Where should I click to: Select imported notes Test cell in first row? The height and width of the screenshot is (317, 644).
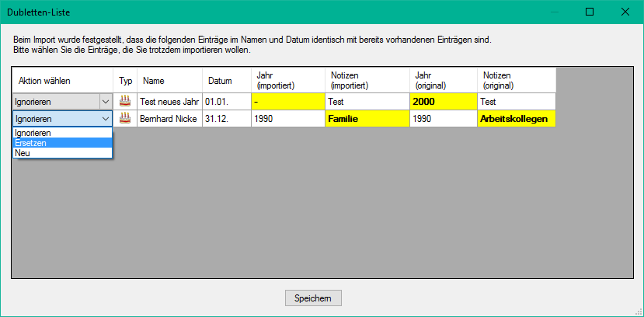point(367,102)
